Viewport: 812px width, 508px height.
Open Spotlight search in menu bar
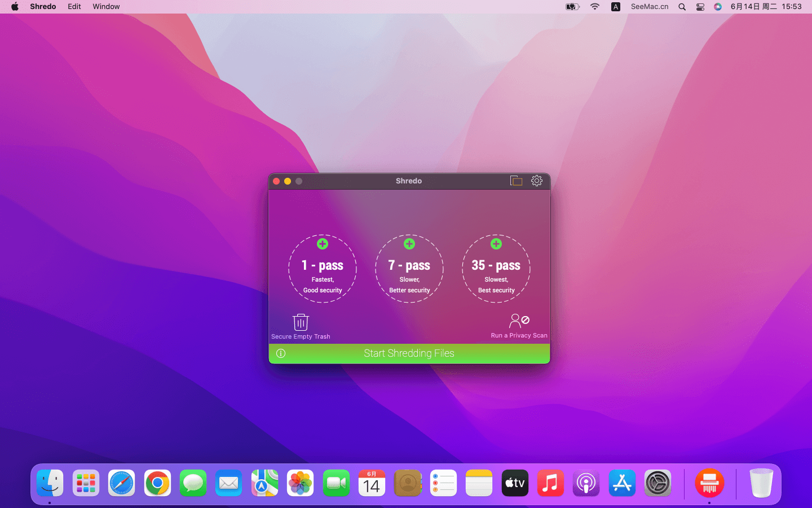[682, 7]
